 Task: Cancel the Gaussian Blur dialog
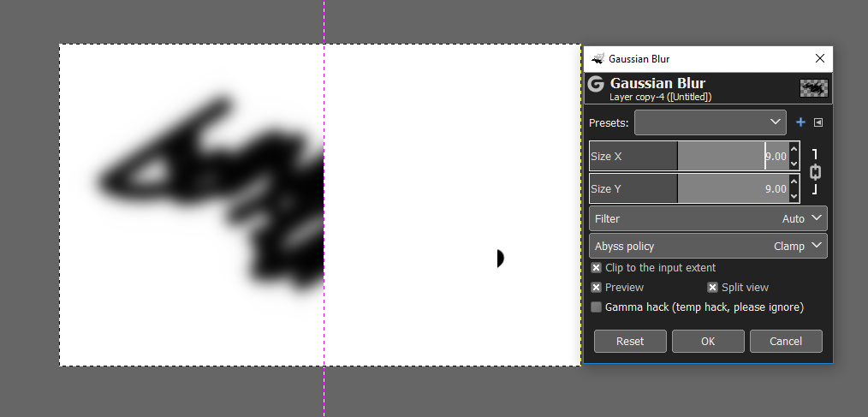tap(786, 341)
